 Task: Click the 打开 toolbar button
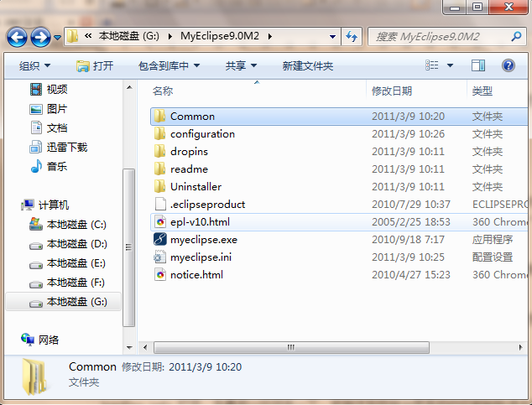pyautogui.click(x=95, y=65)
